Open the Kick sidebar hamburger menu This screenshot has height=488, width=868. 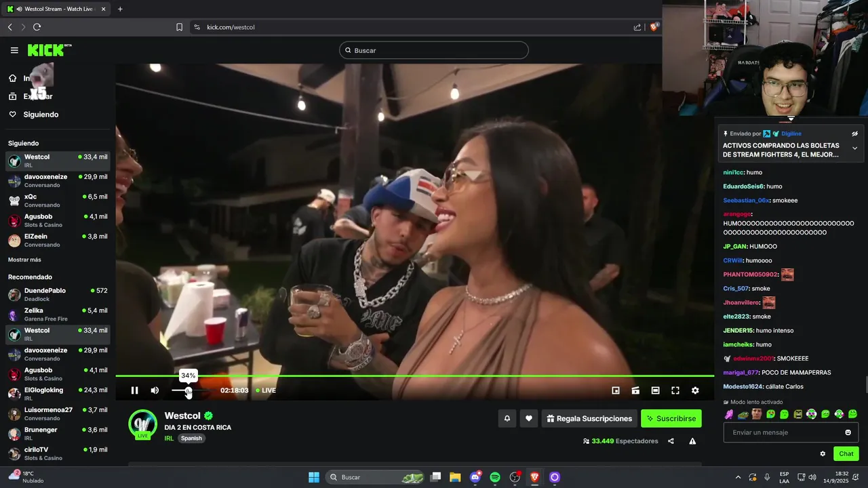tap(14, 50)
